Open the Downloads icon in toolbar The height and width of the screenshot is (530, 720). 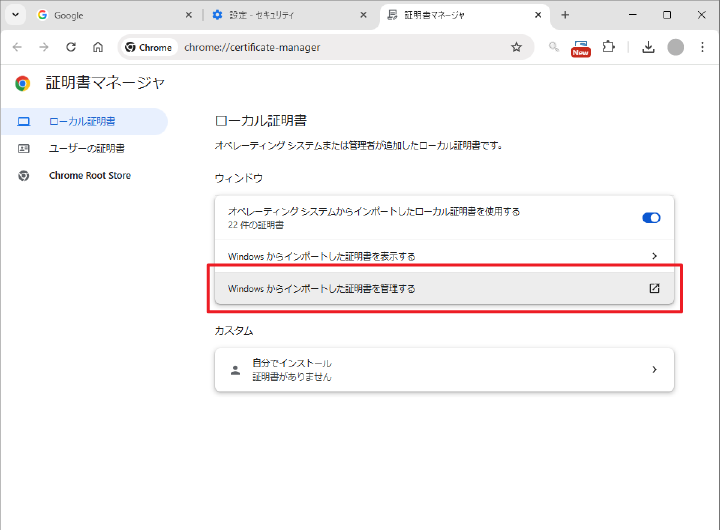[x=648, y=47]
